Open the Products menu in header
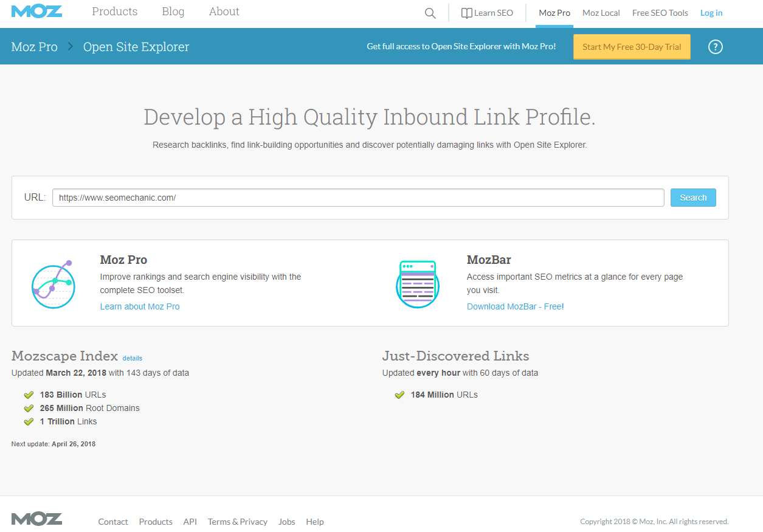 [115, 12]
